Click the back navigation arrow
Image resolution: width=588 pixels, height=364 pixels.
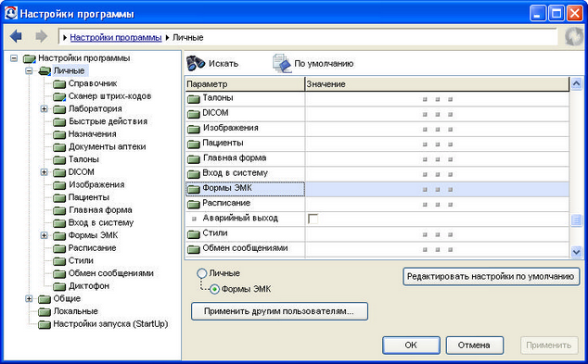(16, 36)
